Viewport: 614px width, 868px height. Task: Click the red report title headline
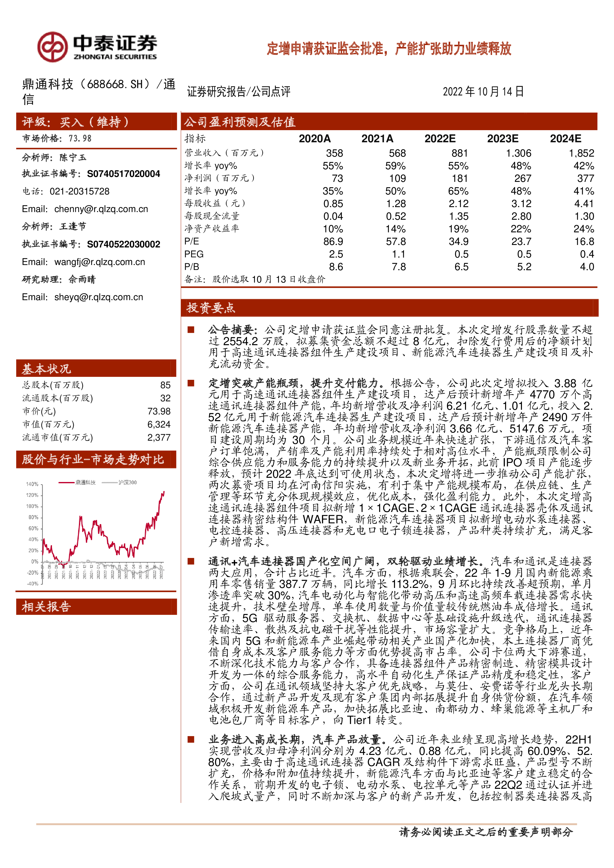click(389, 49)
